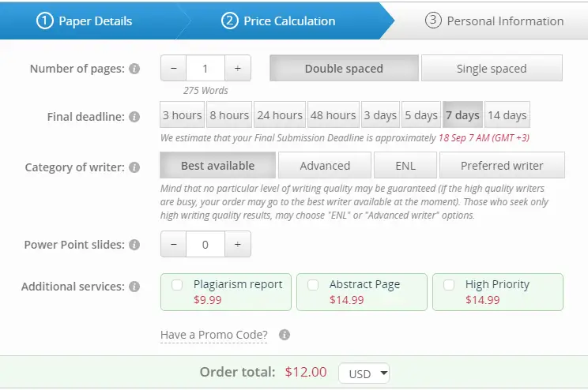Increase number of pages with plus button

[237, 68]
